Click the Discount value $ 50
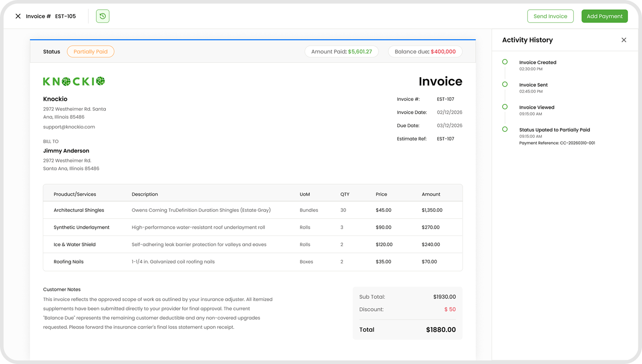This screenshot has height=364, width=642. [450, 309]
